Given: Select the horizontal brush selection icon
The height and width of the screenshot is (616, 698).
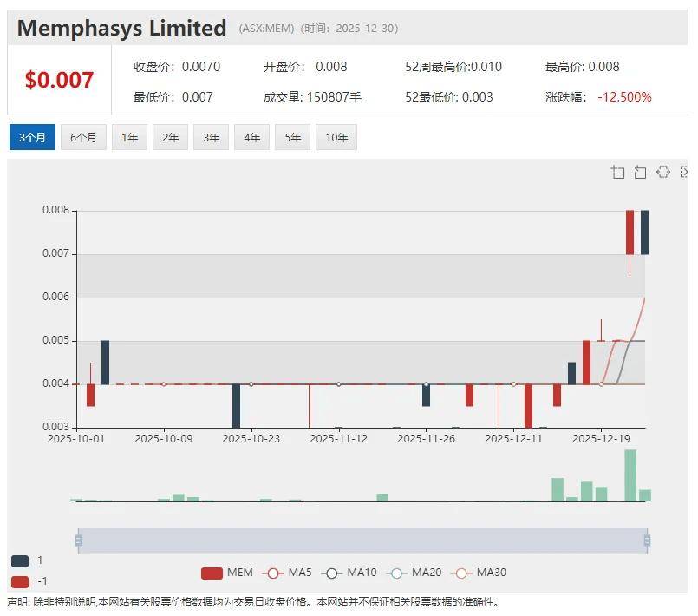Looking at the screenshot, I should coord(663,172).
